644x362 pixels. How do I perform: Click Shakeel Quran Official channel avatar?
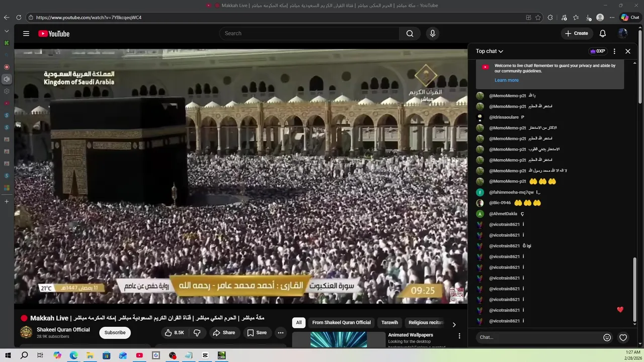click(26, 332)
